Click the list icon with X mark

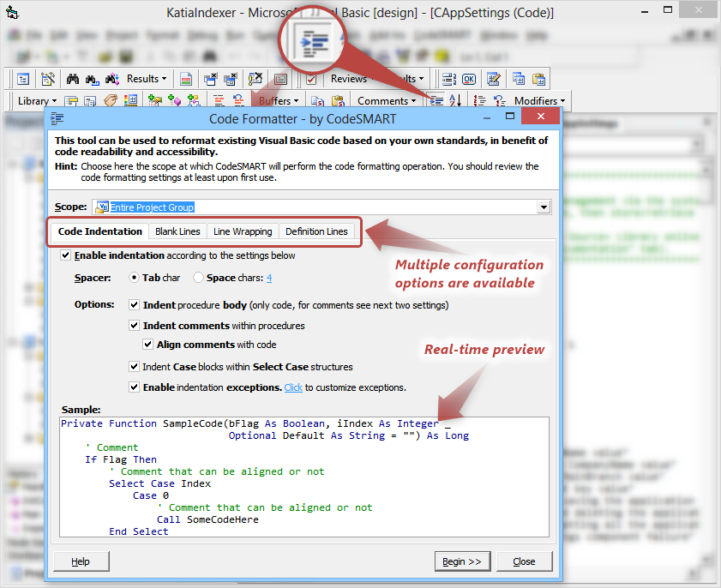click(x=255, y=79)
